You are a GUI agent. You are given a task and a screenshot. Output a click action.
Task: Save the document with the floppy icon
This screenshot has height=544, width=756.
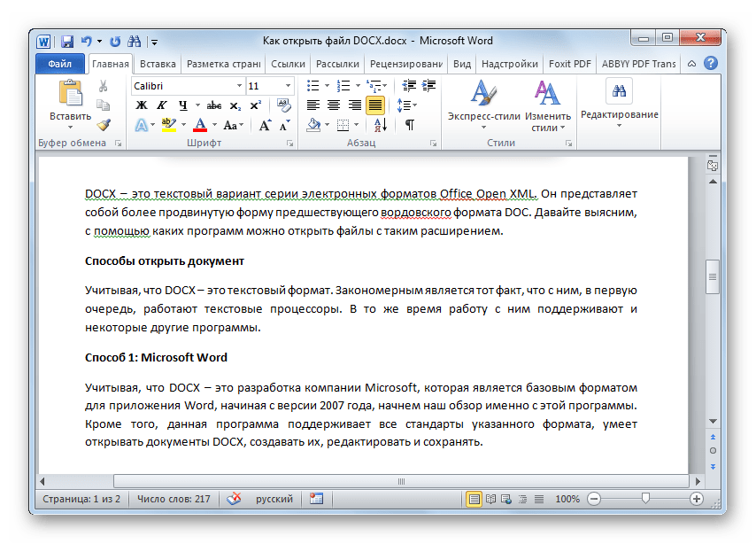67,42
